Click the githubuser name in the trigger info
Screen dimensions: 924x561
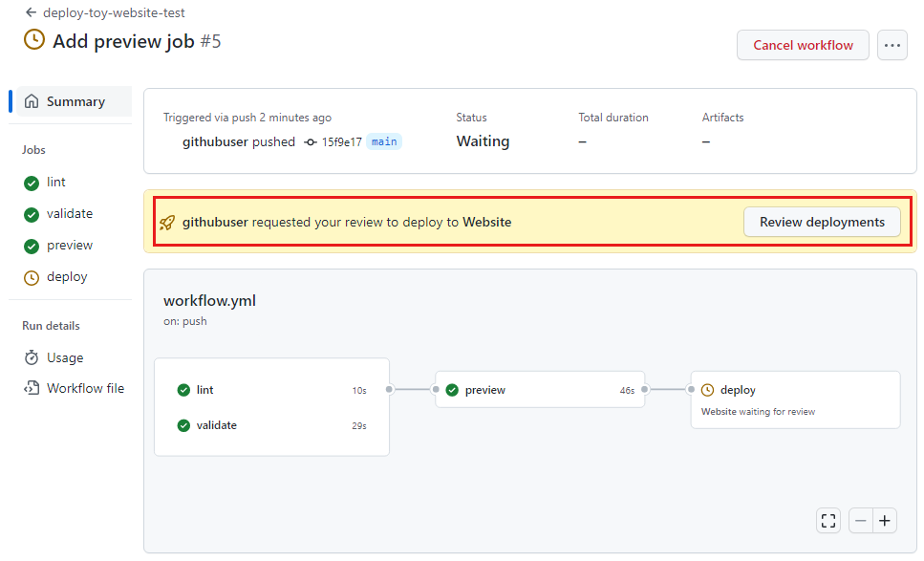[x=215, y=142]
